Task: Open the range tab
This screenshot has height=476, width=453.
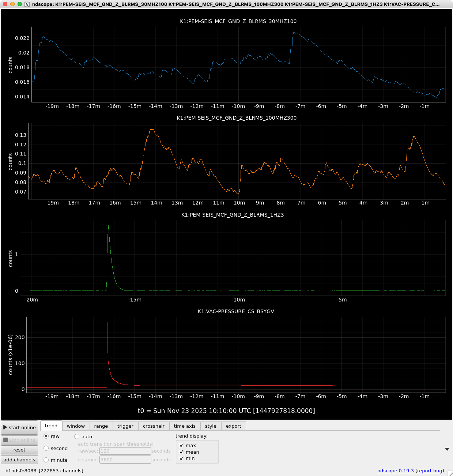Action: (101, 426)
